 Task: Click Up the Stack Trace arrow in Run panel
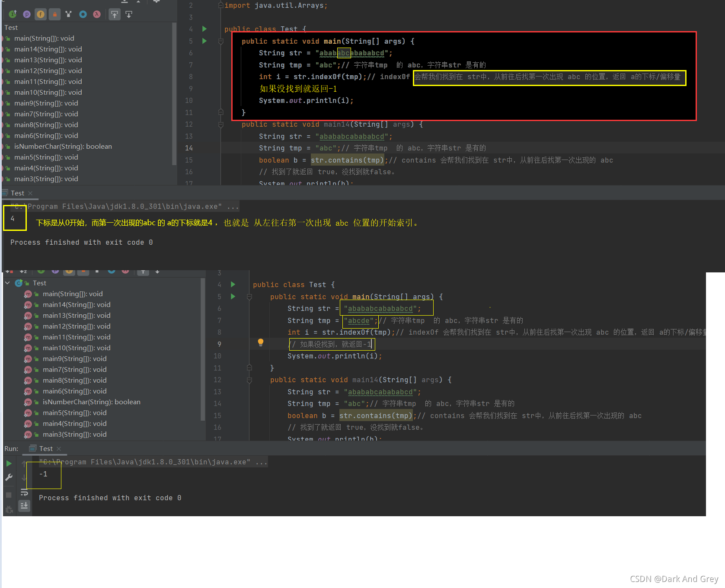coord(24,463)
